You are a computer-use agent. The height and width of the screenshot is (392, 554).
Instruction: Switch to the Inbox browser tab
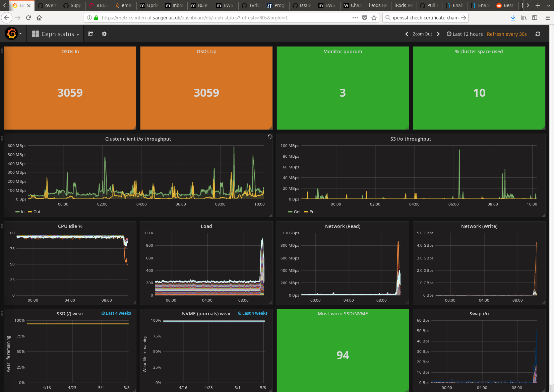(x=175, y=5)
